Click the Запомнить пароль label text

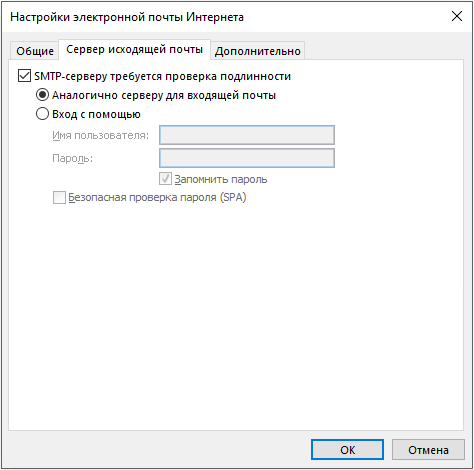[221, 179]
